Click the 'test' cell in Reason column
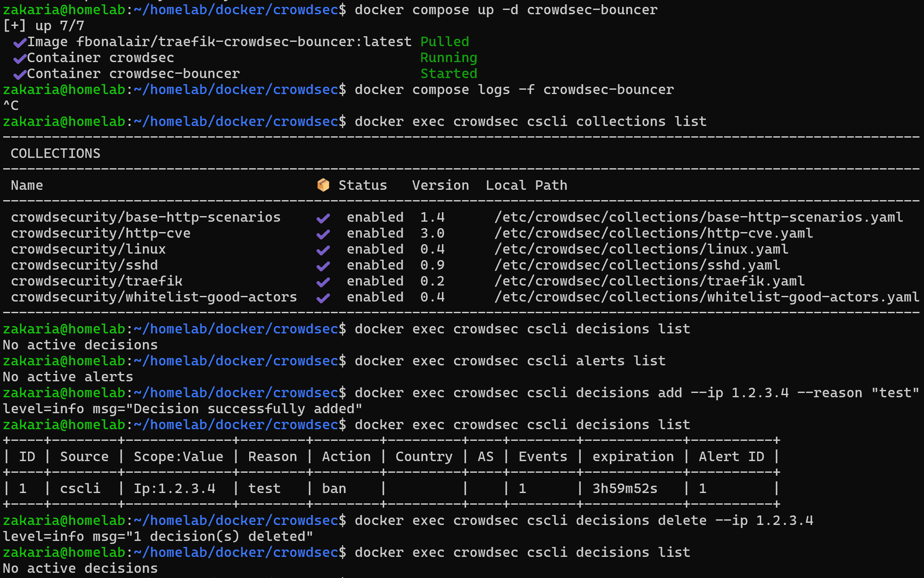Viewport: 924px width, 578px height. pyautogui.click(x=264, y=489)
